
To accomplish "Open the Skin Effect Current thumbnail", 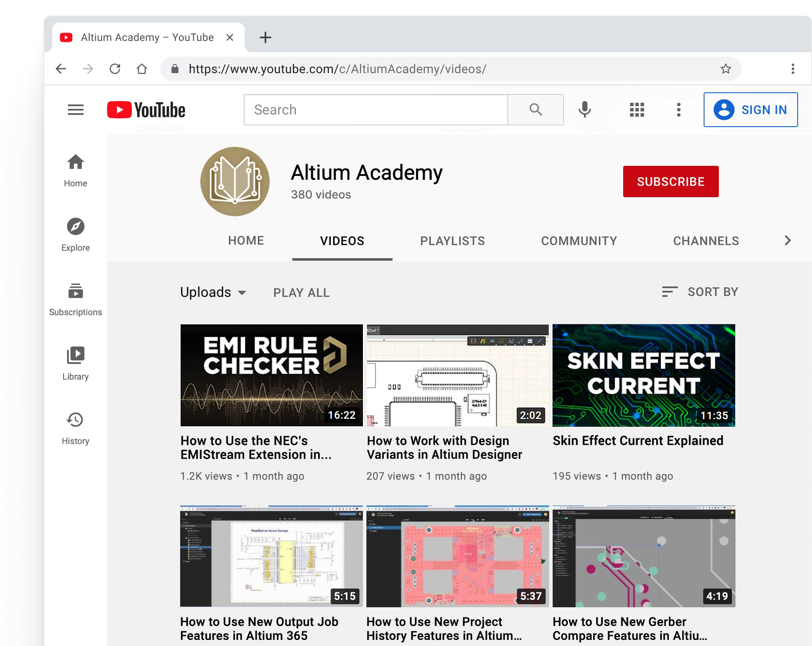I will pos(644,375).
